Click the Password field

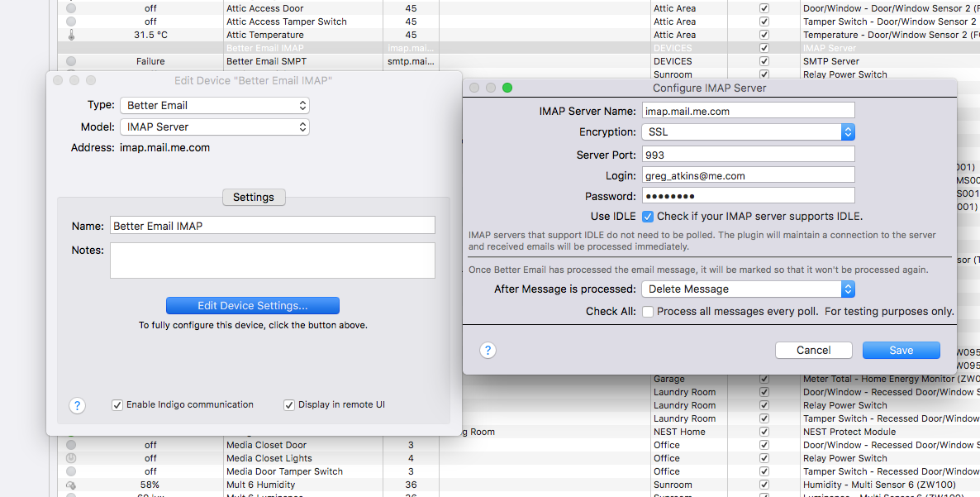(748, 196)
